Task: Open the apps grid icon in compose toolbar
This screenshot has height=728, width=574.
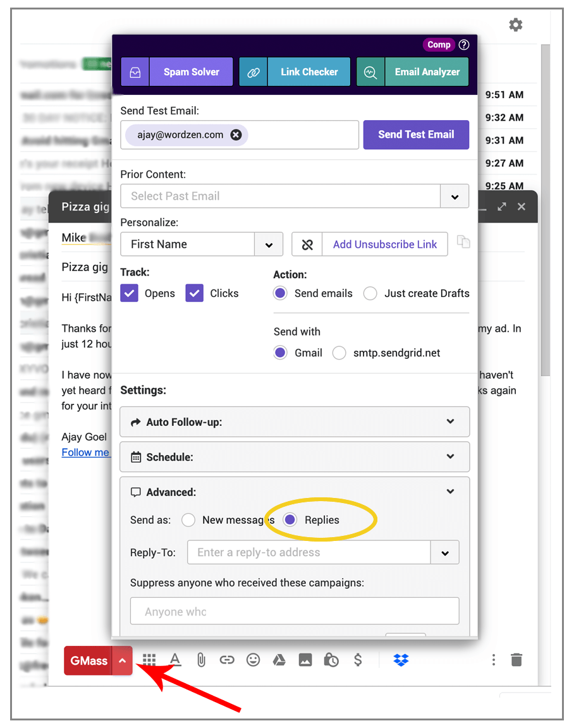Action: 149,660
